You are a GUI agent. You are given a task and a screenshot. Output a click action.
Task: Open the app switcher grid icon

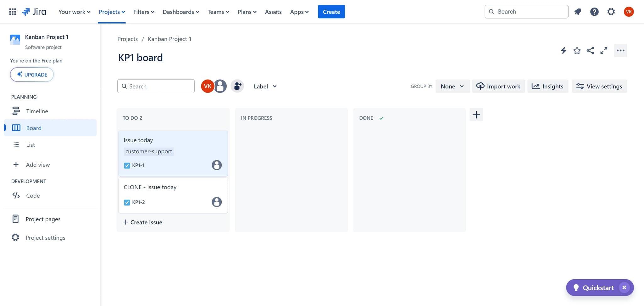tap(13, 12)
